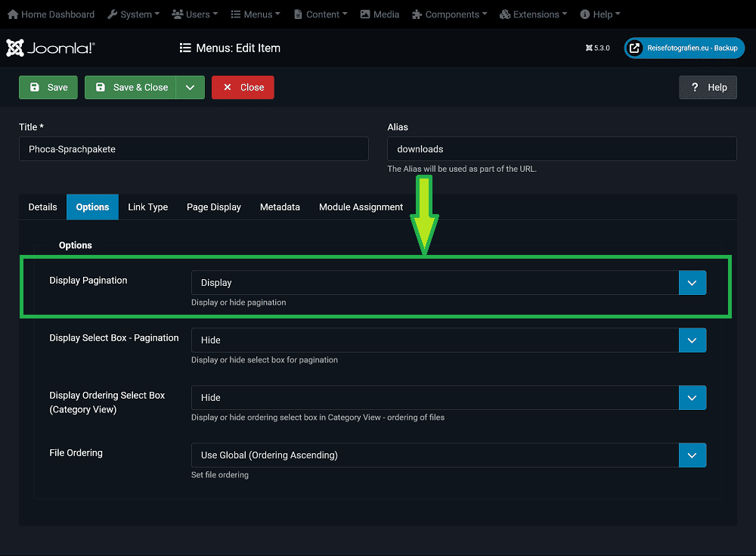Click the 'Set file ordering' hint text
This screenshot has width=756, height=556.
click(220, 475)
